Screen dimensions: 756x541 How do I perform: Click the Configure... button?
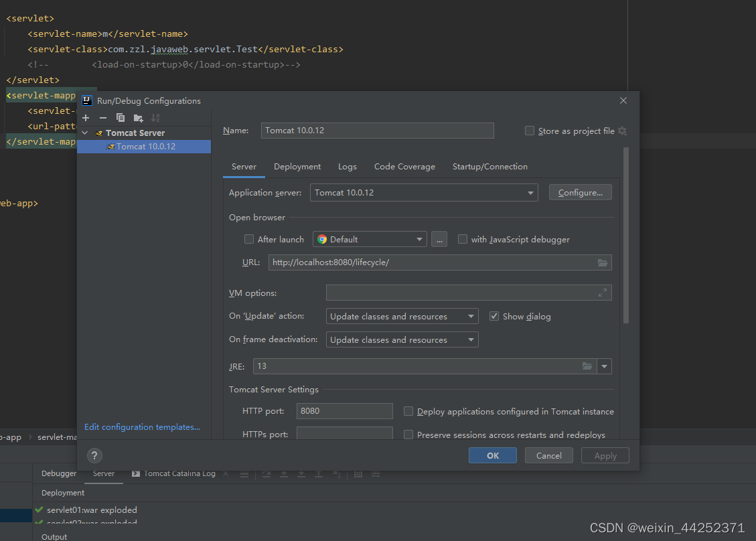coord(581,192)
